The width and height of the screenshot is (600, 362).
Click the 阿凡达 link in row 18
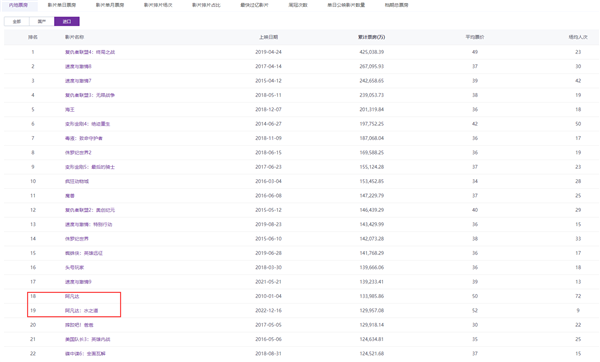(72, 296)
